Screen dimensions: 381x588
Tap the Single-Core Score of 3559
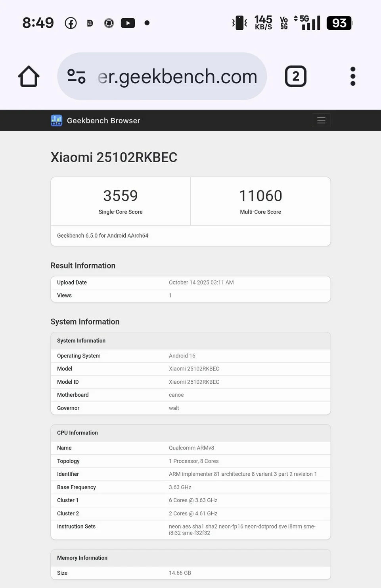(x=120, y=195)
